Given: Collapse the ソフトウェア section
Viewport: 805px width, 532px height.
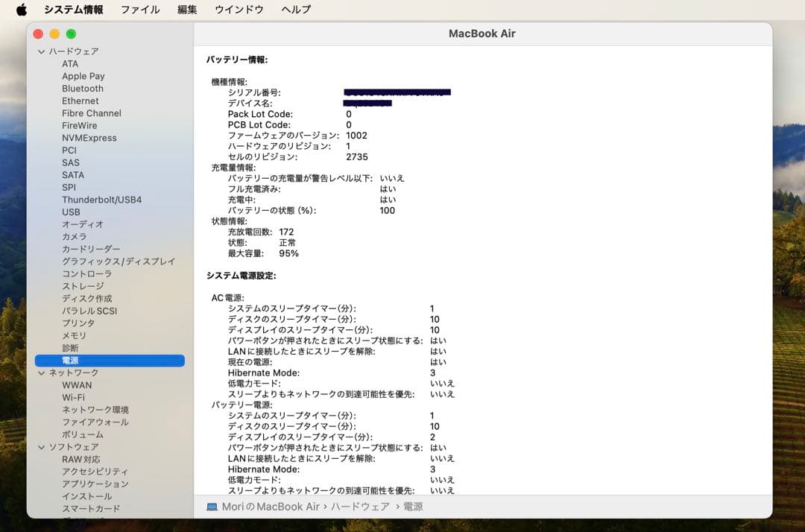Looking at the screenshot, I should 40,446.
